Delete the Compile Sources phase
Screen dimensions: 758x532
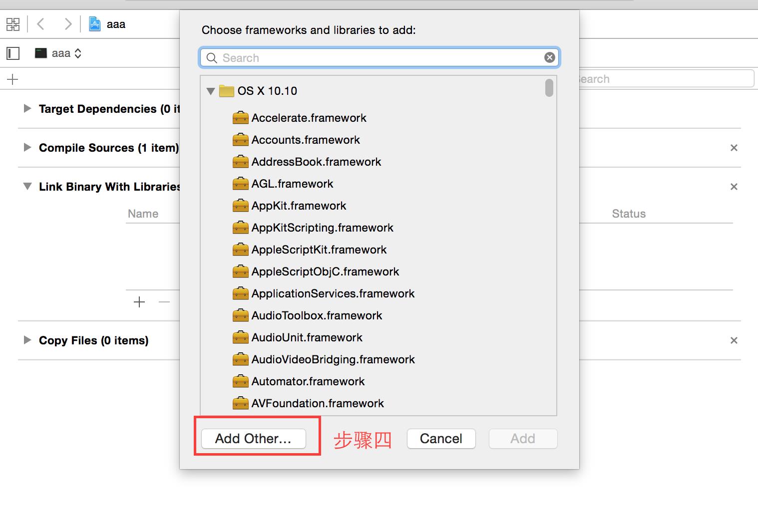734,148
